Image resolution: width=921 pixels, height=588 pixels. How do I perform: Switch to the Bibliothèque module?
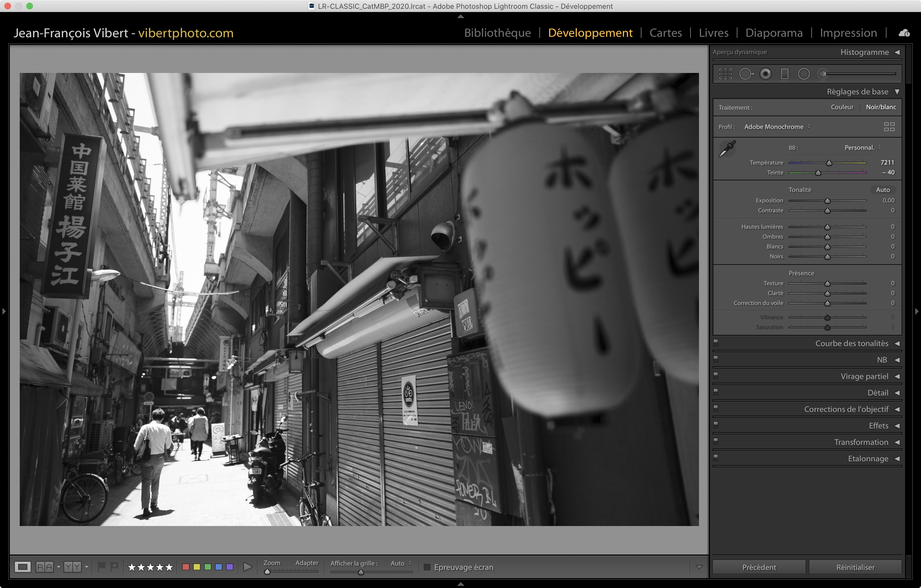coord(497,33)
